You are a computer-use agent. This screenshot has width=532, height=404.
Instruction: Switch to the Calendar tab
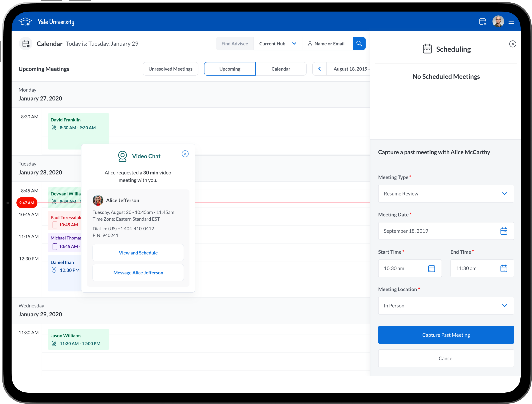(281, 69)
